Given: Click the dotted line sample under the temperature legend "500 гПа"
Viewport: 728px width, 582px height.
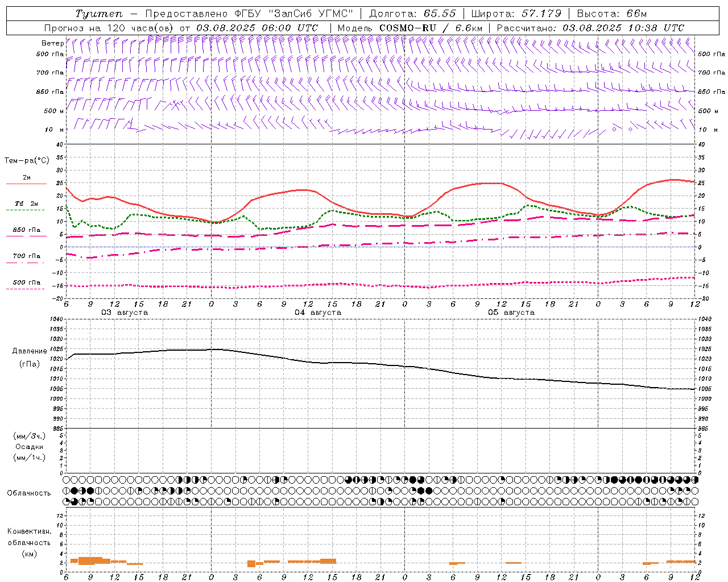Looking at the screenshot, I should (26, 289).
